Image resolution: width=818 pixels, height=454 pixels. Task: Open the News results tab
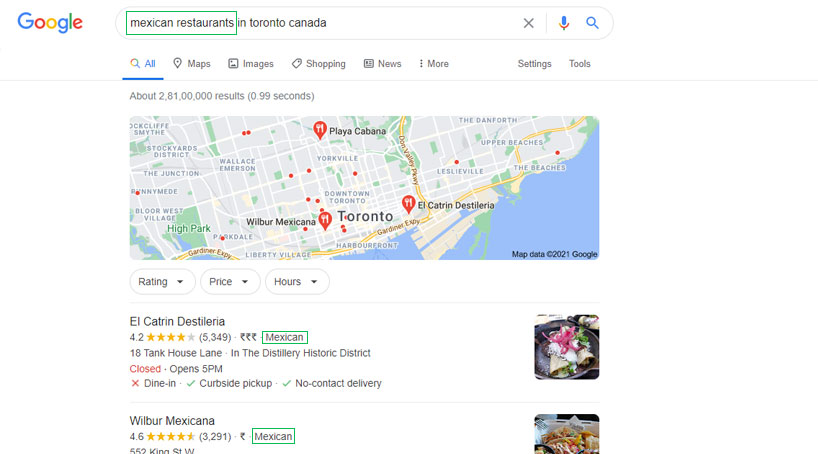(x=382, y=64)
